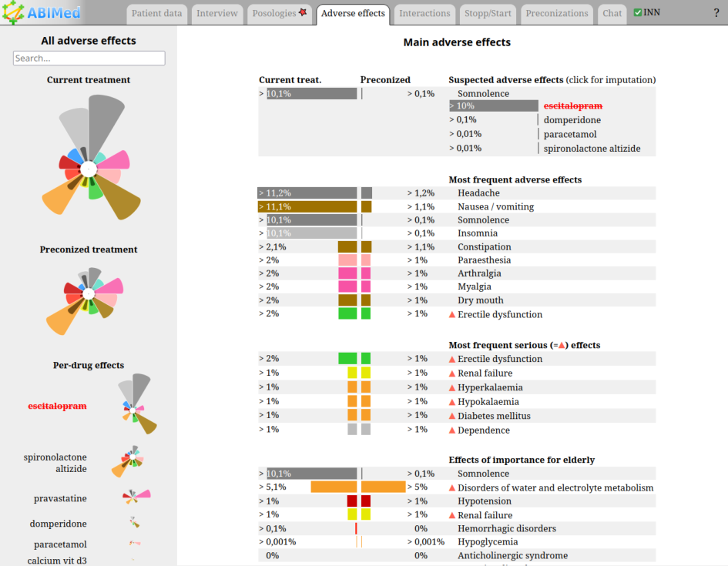Toggle the INN checkbox

[637, 12]
